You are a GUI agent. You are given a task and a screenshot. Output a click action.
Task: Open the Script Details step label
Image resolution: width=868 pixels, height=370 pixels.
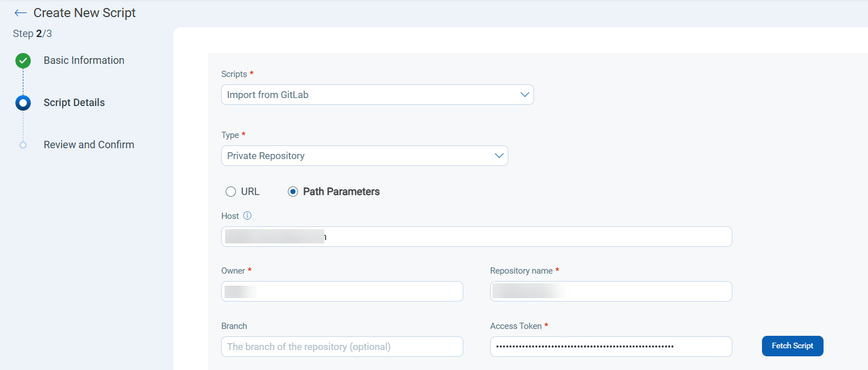(x=74, y=103)
